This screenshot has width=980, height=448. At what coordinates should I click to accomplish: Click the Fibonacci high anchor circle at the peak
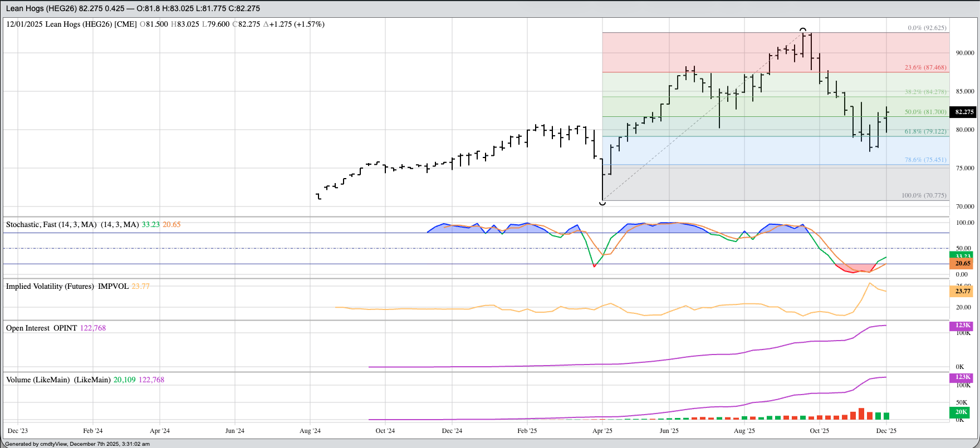point(802,29)
